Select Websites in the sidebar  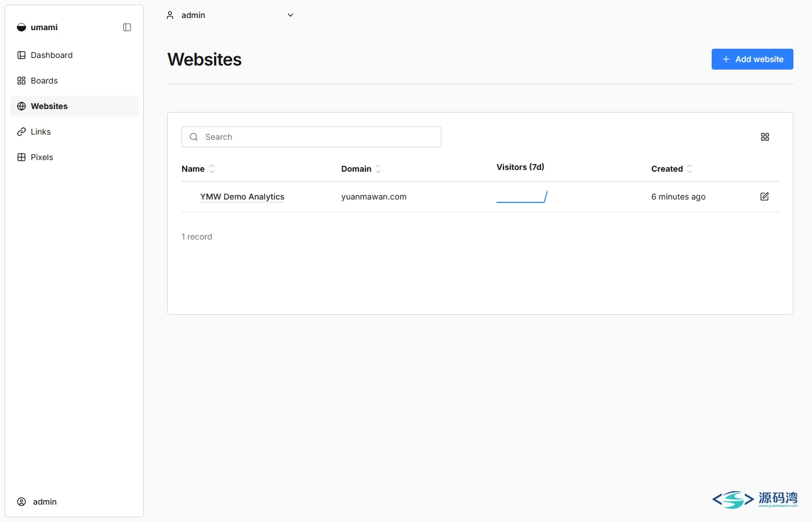point(74,106)
